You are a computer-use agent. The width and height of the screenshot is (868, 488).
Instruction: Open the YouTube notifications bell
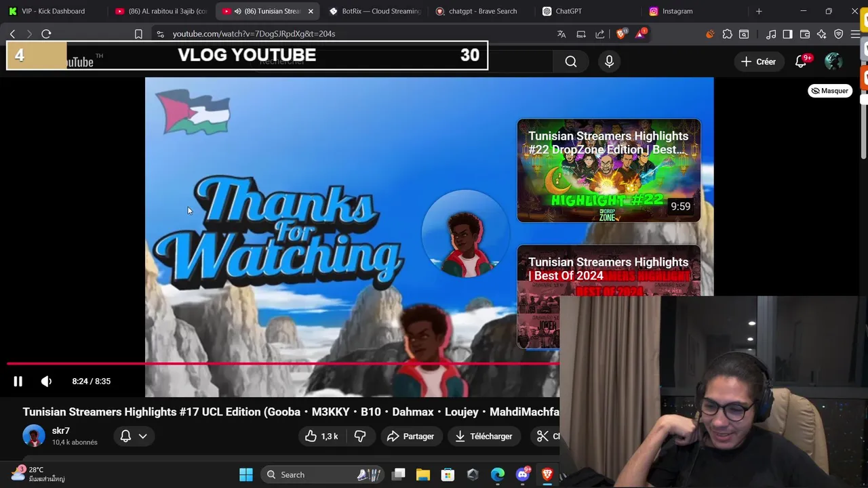[x=801, y=62]
